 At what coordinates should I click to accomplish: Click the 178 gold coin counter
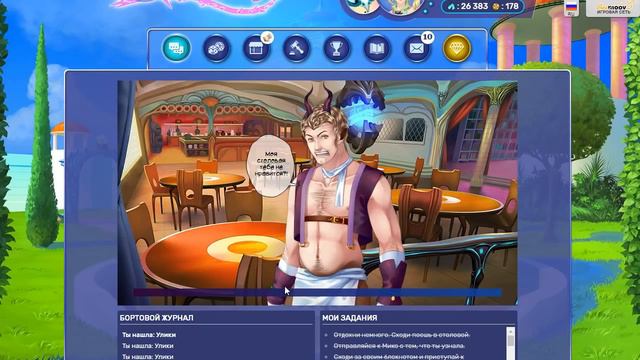click(x=505, y=6)
